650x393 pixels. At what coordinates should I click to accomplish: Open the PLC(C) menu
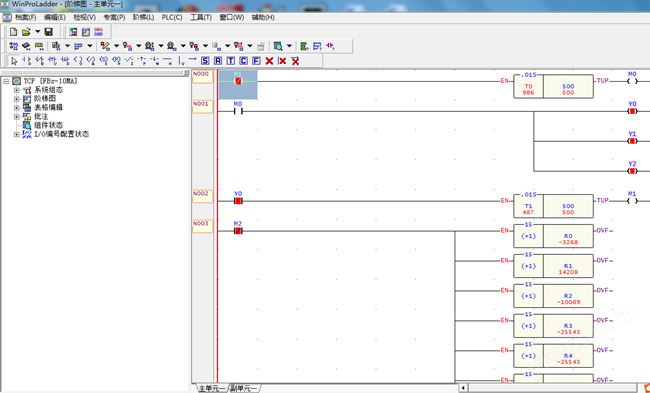[x=172, y=17]
